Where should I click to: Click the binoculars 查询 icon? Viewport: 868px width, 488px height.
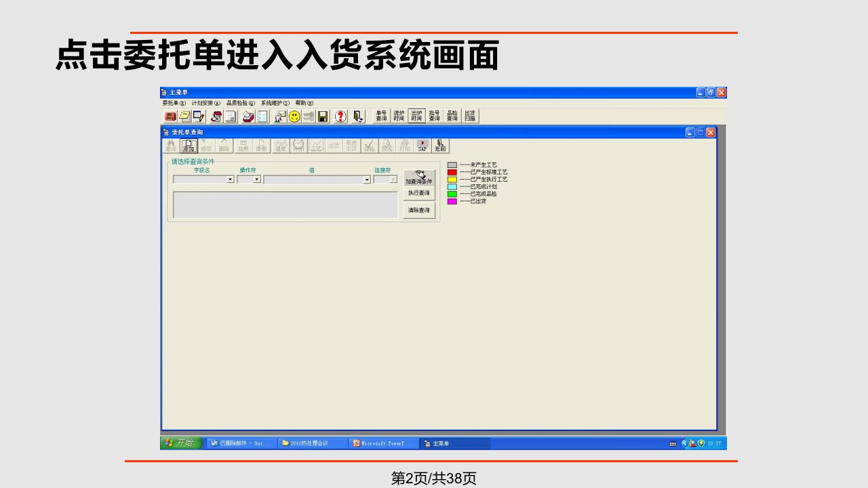click(x=171, y=146)
